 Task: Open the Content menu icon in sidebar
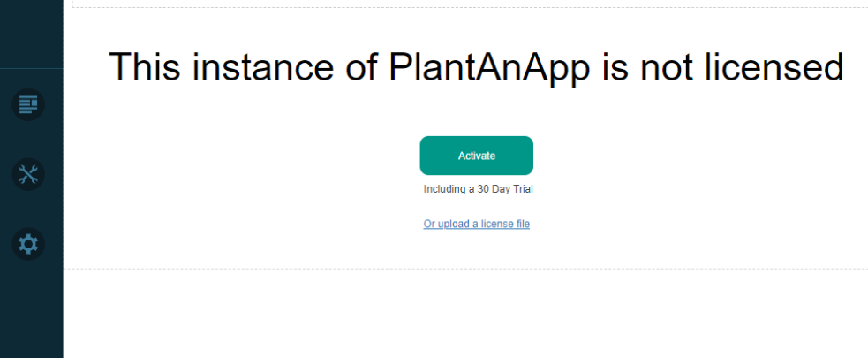(28, 104)
